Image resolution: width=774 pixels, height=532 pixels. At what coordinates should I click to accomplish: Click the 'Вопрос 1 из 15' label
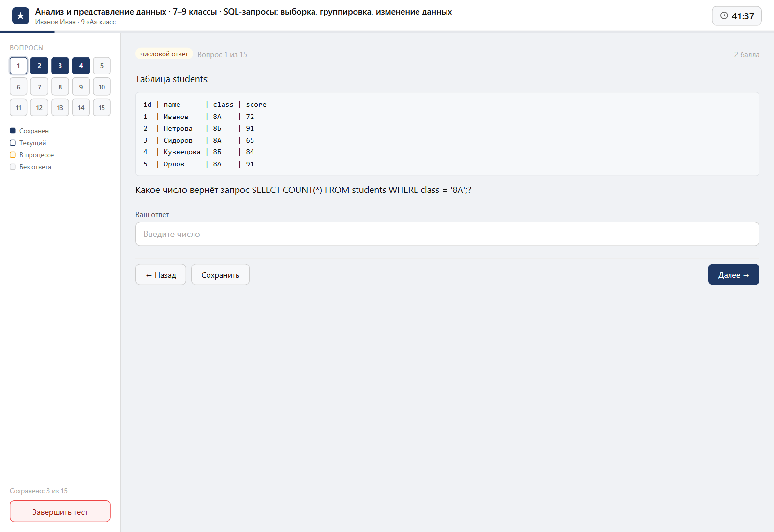pos(222,55)
